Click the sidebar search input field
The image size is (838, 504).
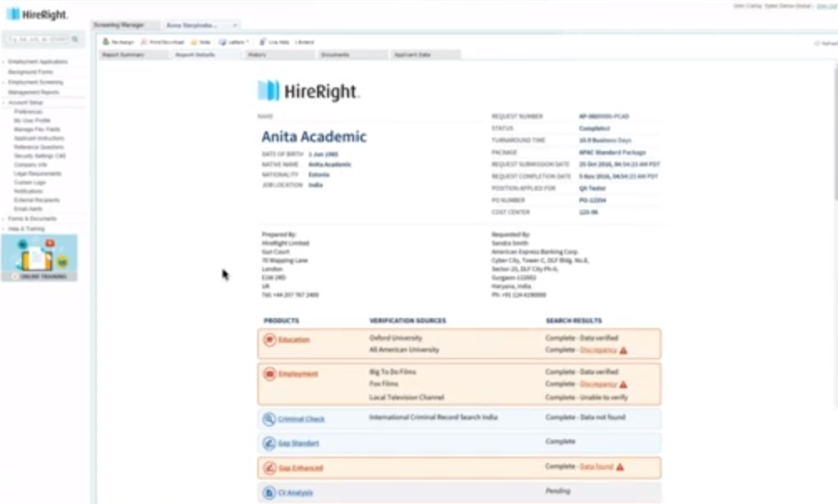(x=38, y=39)
